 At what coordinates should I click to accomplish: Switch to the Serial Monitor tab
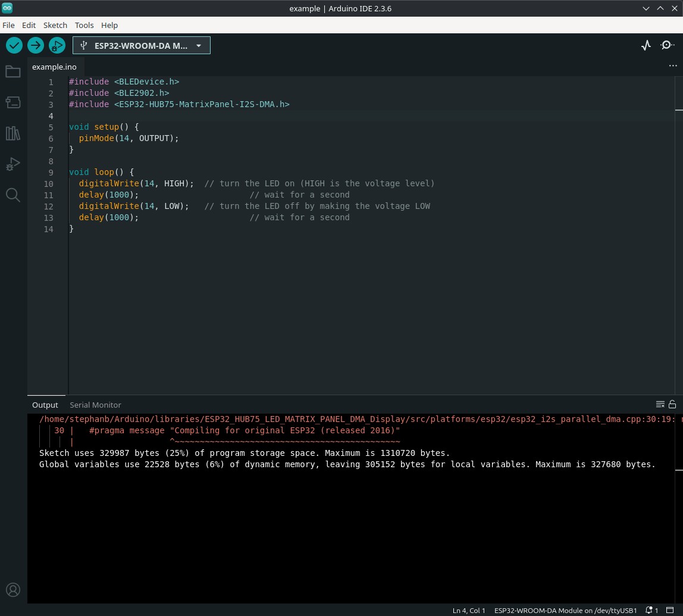pyautogui.click(x=95, y=405)
